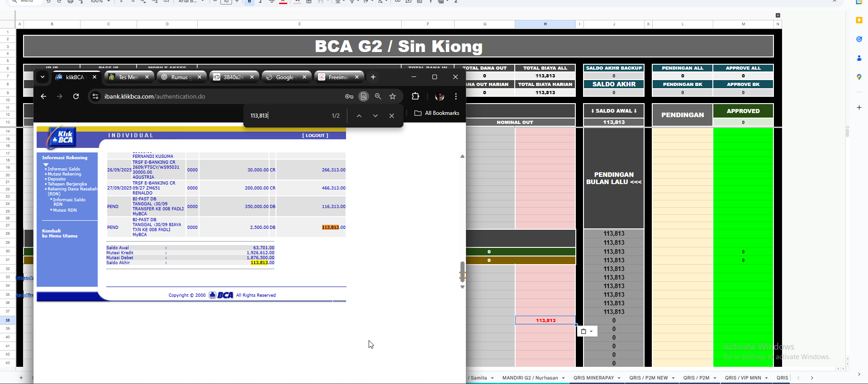Hide the Sheets side panel chevron
The width and height of the screenshot is (868, 384).
(x=859, y=375)
